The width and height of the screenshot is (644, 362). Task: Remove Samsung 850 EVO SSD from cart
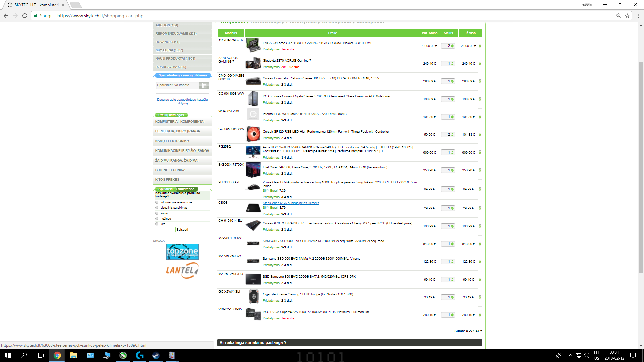coord(480,280)
